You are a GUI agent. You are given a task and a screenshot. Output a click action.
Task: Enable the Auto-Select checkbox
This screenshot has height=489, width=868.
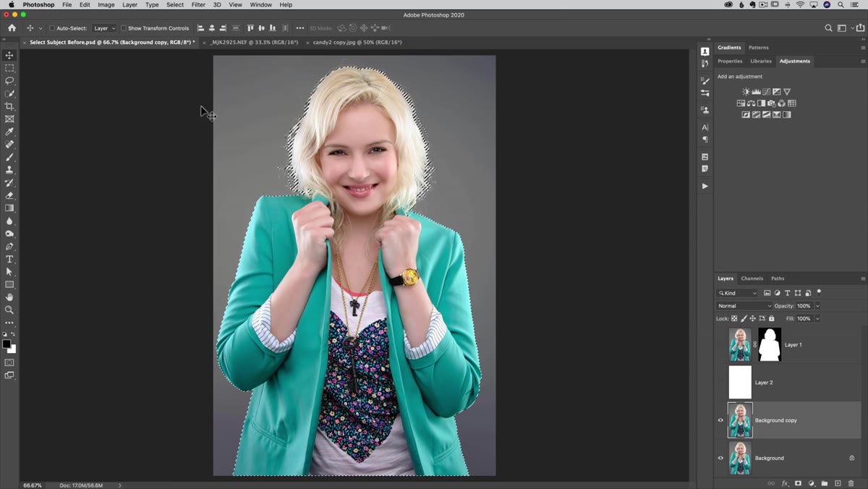tap(51, 28)
